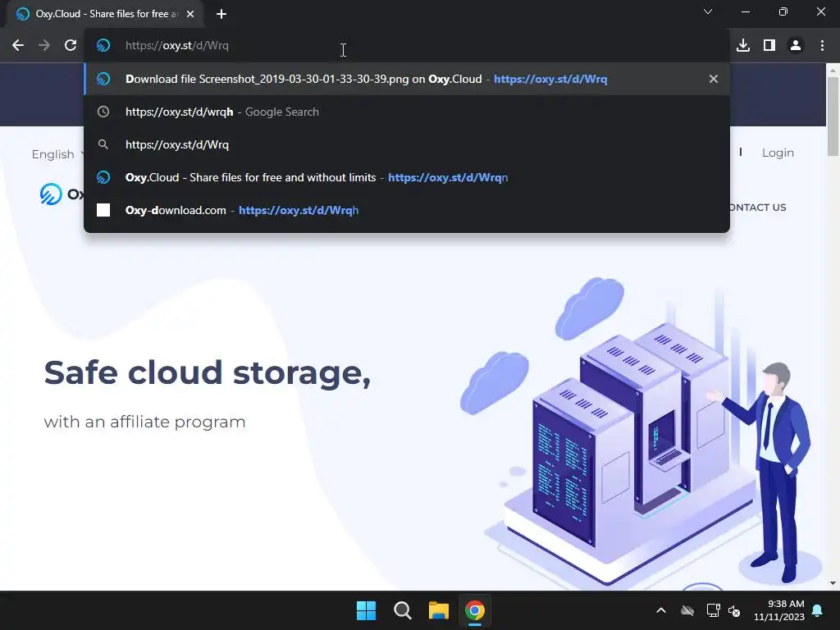This screenshot has height=630, width=840.
Task: Click the Safe cloud storage heading
Action: pos(208,373)
